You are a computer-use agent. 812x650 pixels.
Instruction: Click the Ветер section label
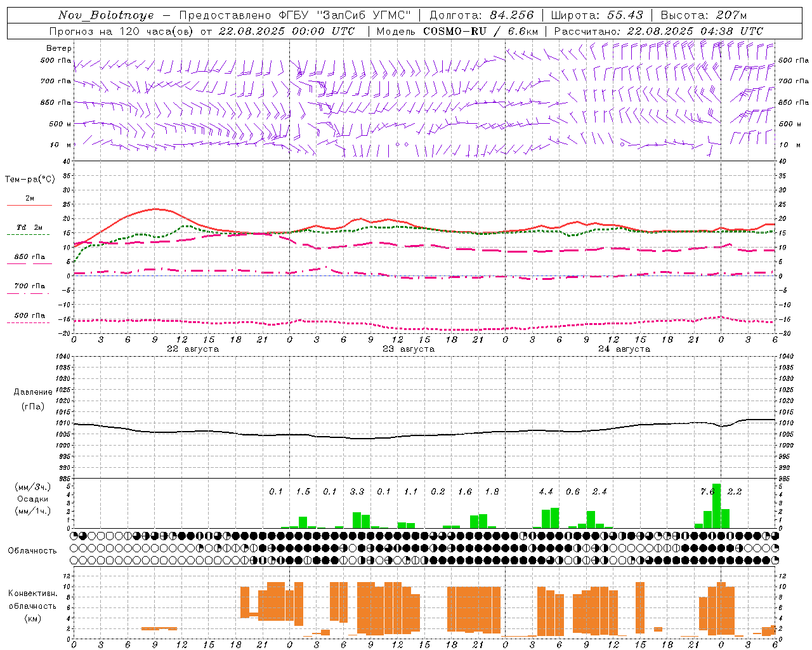(x=59, y=48)
